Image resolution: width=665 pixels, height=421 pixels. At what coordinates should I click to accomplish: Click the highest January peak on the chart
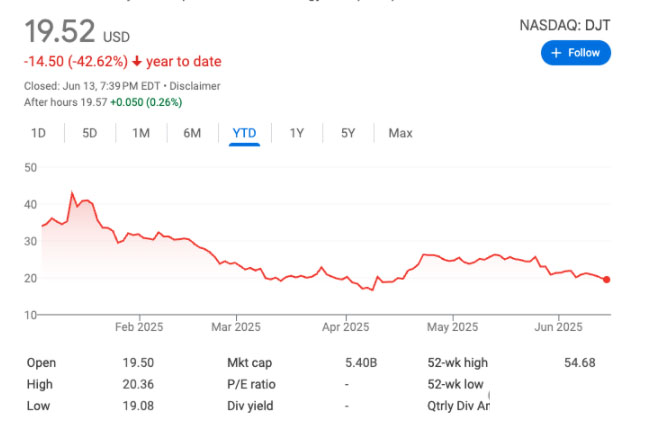pos(71,192)
